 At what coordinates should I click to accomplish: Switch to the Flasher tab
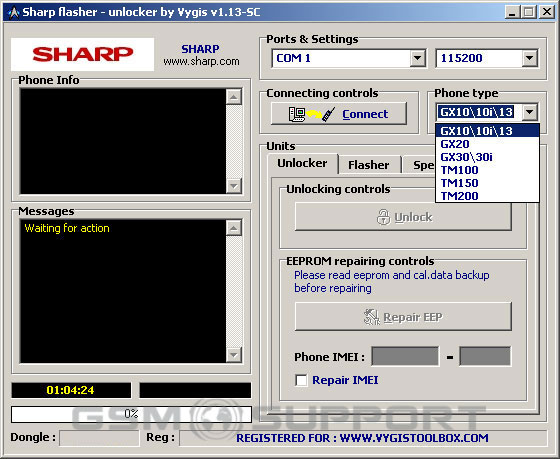click(369, 165)
